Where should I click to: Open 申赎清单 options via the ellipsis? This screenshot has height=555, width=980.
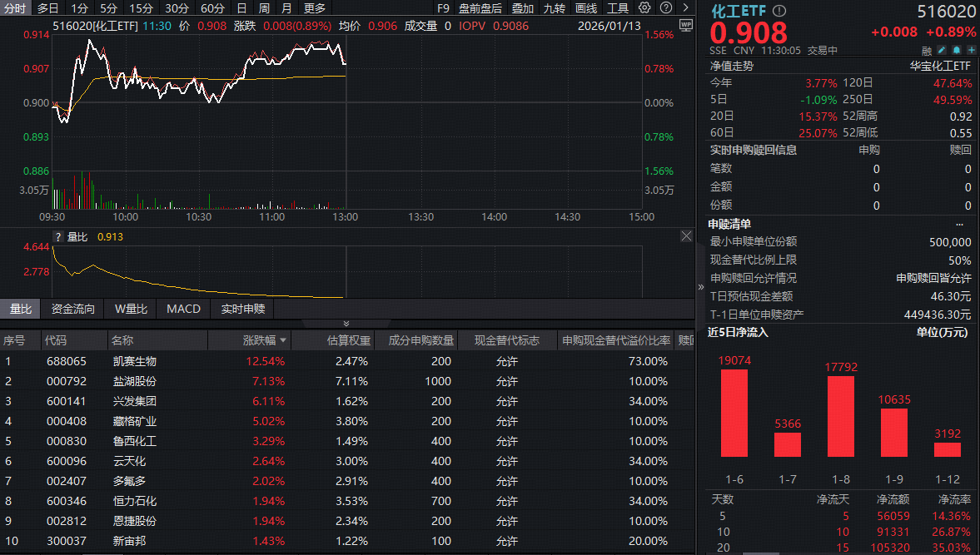click(960, 225)
